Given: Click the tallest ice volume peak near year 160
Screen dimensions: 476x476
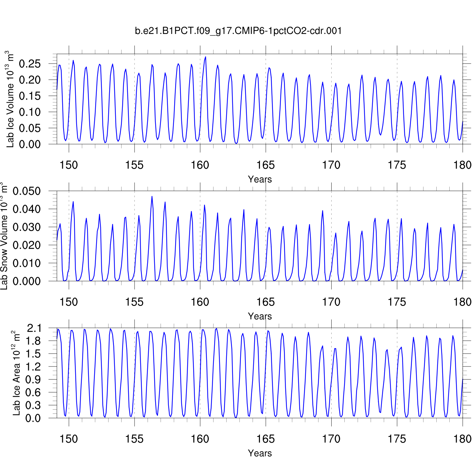Looking at the screenshot, I should coord(205,57).
